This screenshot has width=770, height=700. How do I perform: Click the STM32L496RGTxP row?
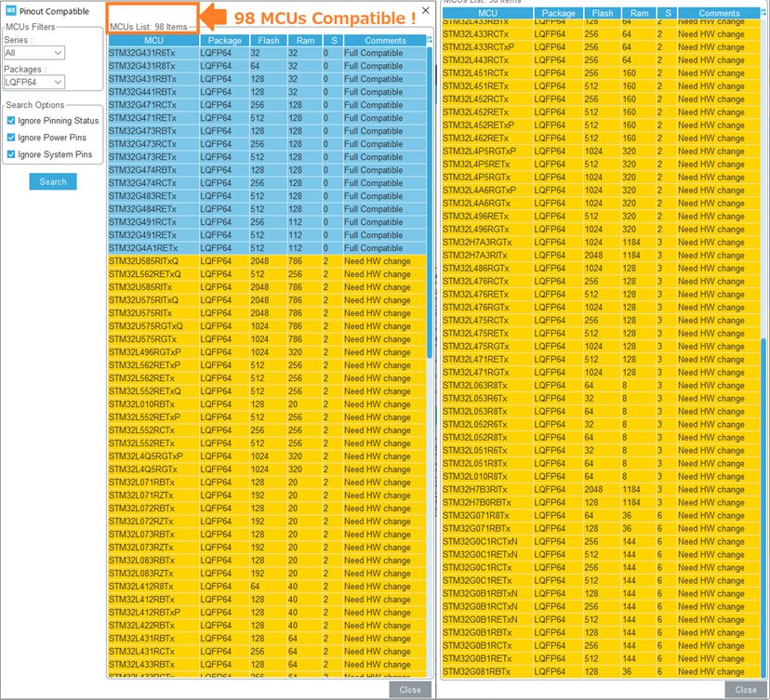pos(267,352)
